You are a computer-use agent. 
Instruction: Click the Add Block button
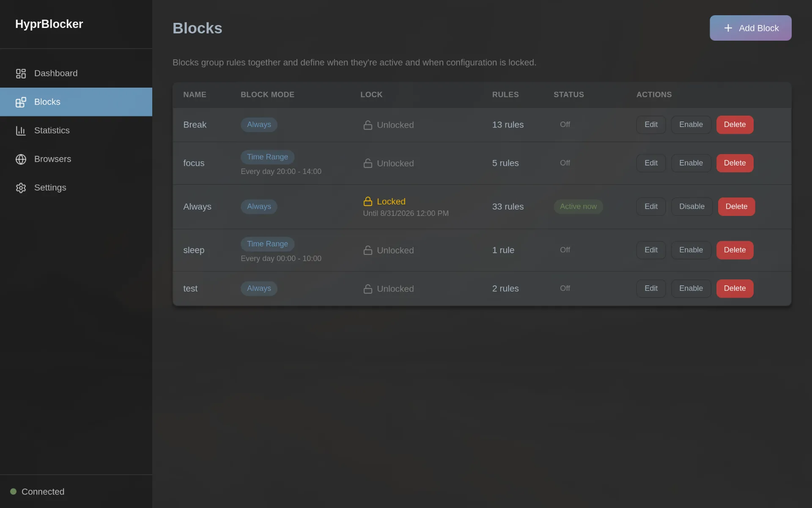click(x=750, y=28)
